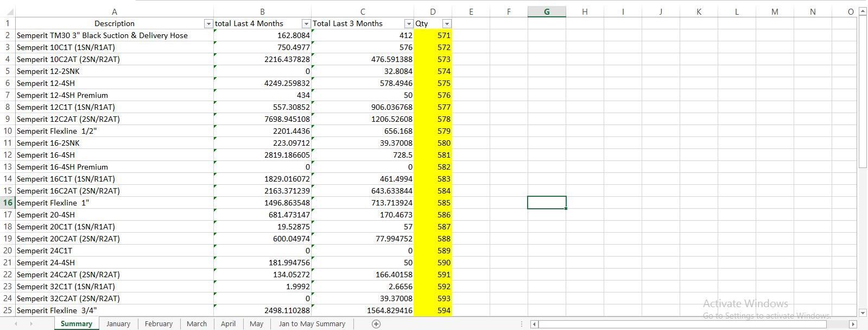868x330 pixels.
Task: Click the vertical scrollbar down arrow
Action: pos(863,313)
